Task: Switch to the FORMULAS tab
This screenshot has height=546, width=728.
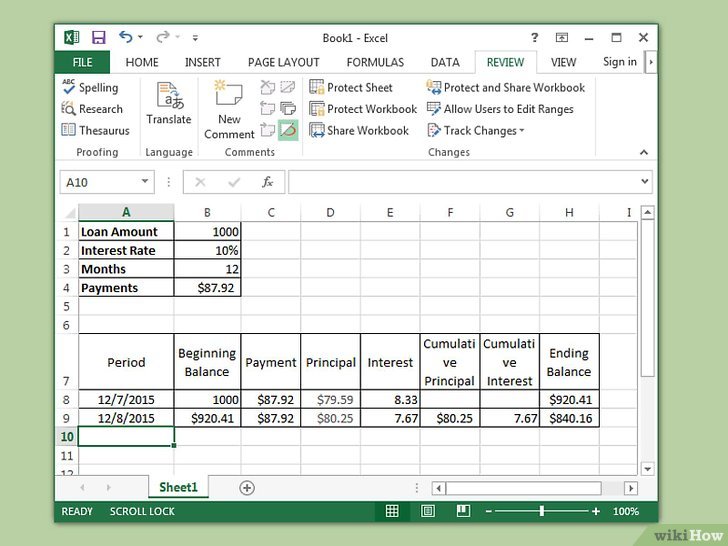Action: point(375,62)
